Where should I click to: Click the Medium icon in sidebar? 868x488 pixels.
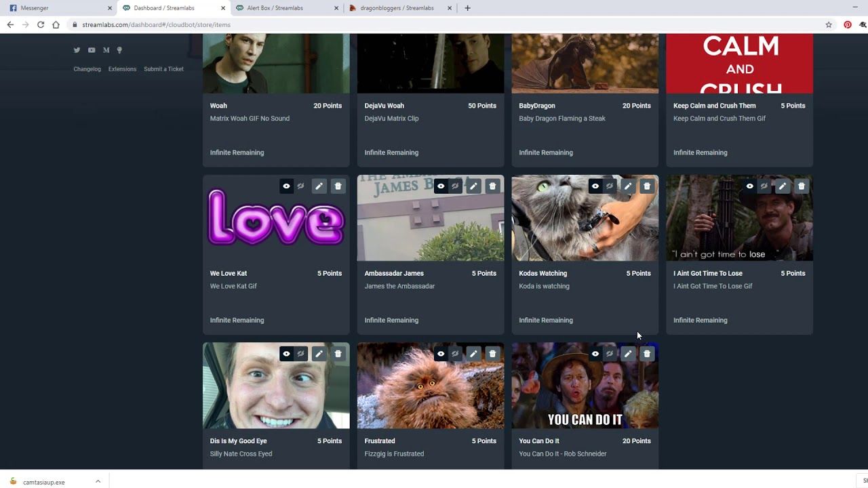[x=106, y=50]
